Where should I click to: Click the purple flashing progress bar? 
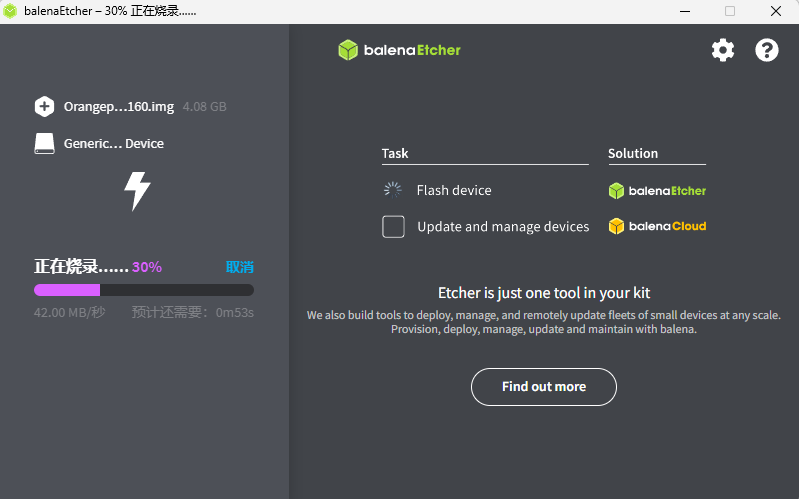(x=144, y=290)
